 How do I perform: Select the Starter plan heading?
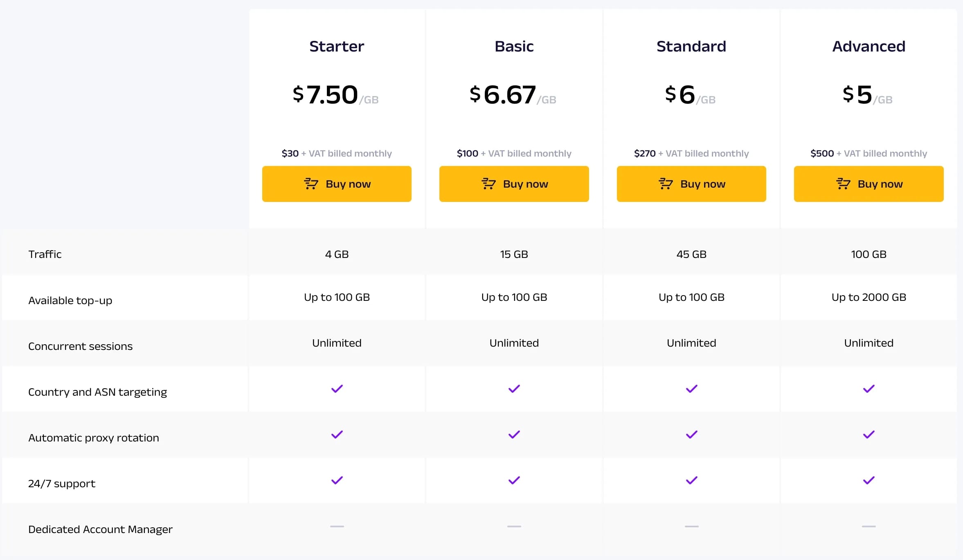coord(337,46)
